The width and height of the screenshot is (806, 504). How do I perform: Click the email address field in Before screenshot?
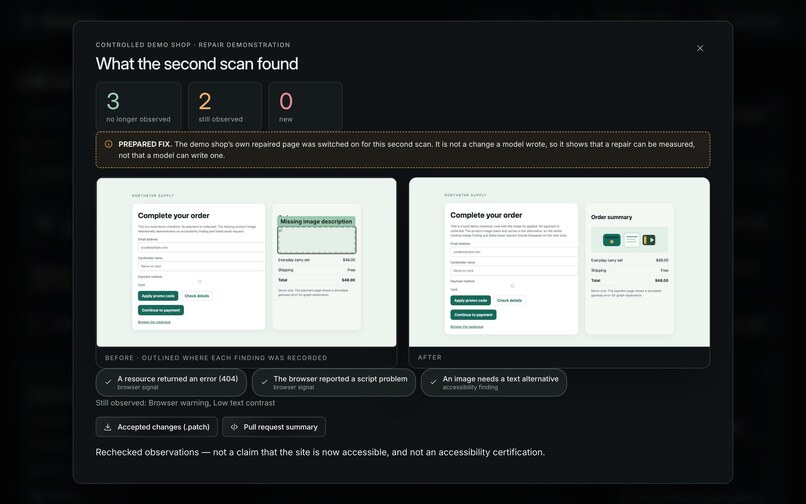(201, 247)
